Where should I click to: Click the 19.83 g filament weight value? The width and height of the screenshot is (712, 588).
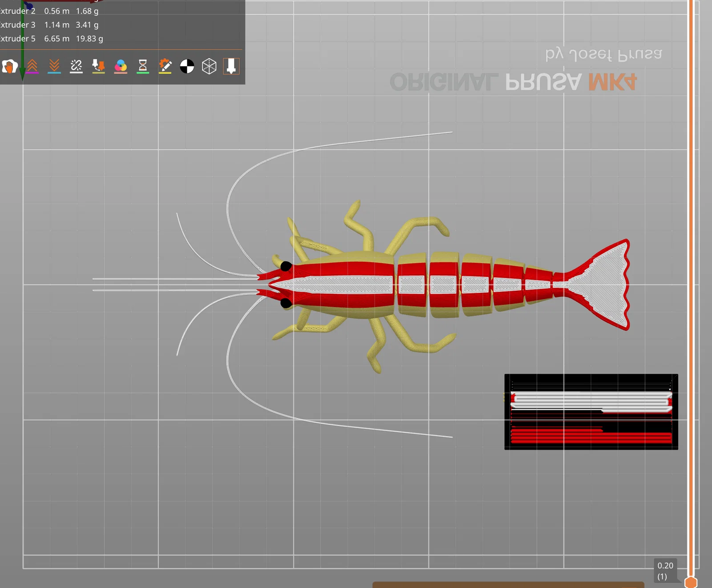tap(89, 39)
